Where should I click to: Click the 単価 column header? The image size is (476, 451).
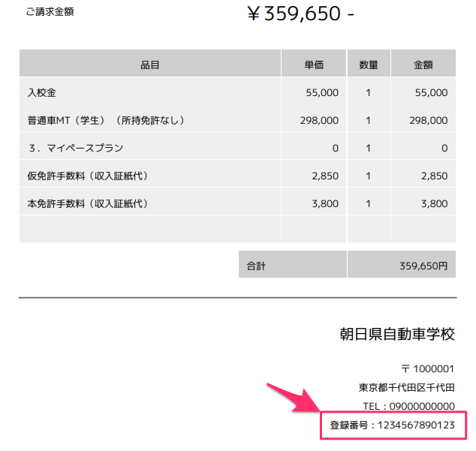[x=314, y=65]
